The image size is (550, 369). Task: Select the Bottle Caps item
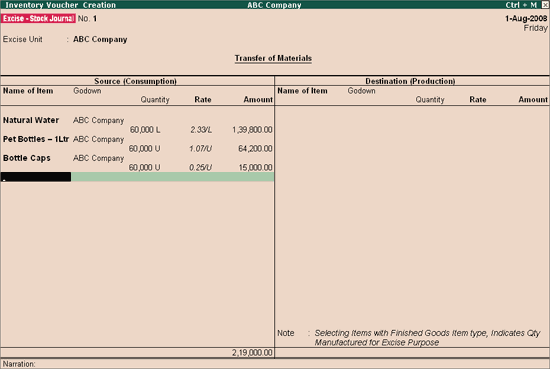pos(27,158)
